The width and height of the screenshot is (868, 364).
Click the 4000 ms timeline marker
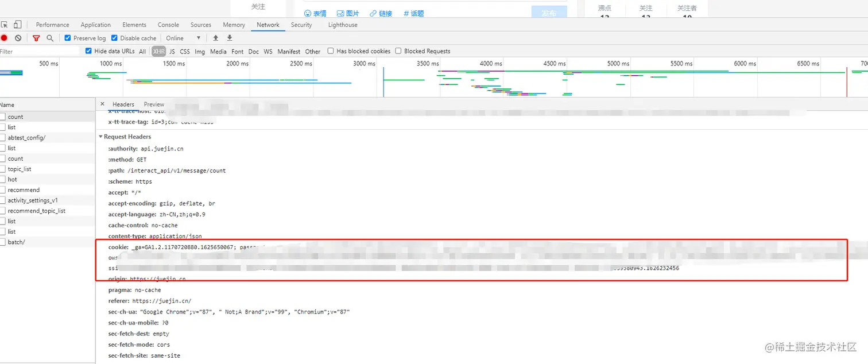coord(491,64)
